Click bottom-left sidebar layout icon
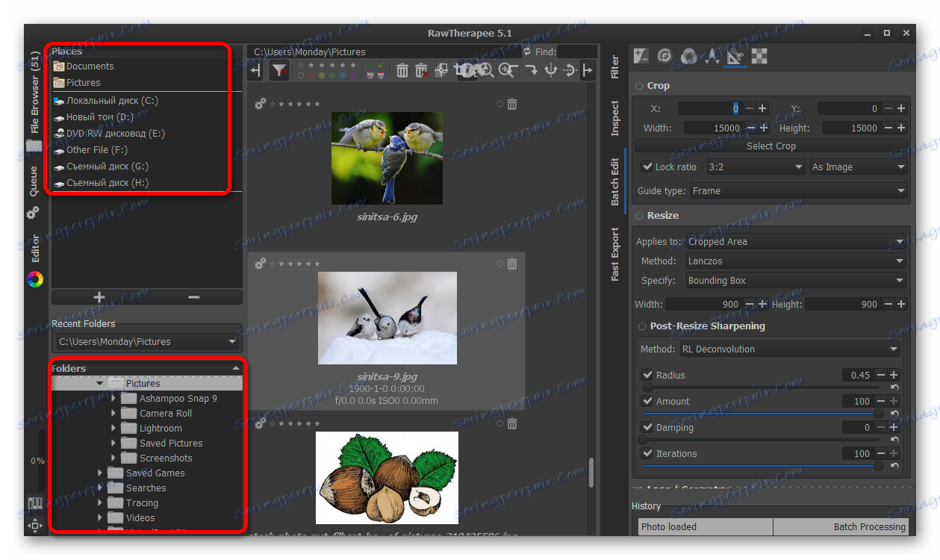The height and width of the screenshot is (560, 940). pyautogui.click(x=34, y=504)
